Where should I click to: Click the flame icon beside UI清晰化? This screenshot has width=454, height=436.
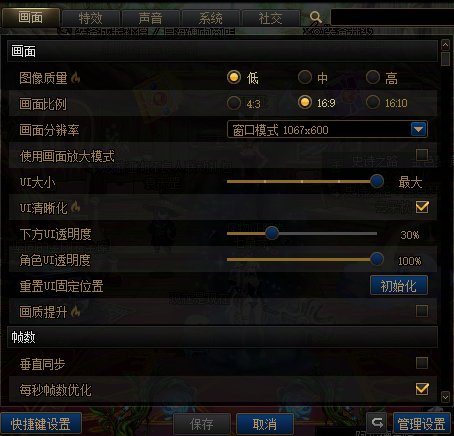pyautogui.click(x=76, y=207)
